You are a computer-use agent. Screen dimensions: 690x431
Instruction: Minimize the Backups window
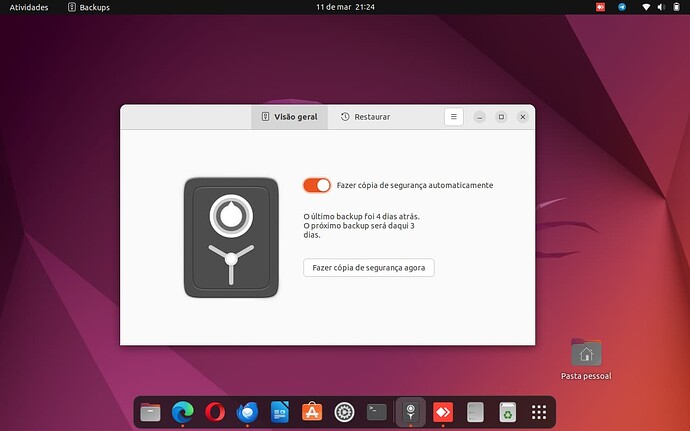coord(480,117)
